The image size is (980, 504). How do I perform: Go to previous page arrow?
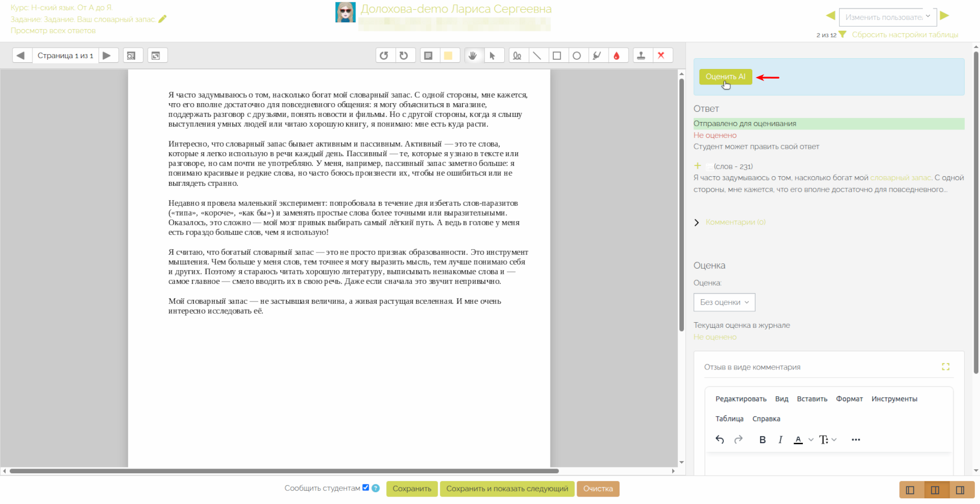point(21,55)
